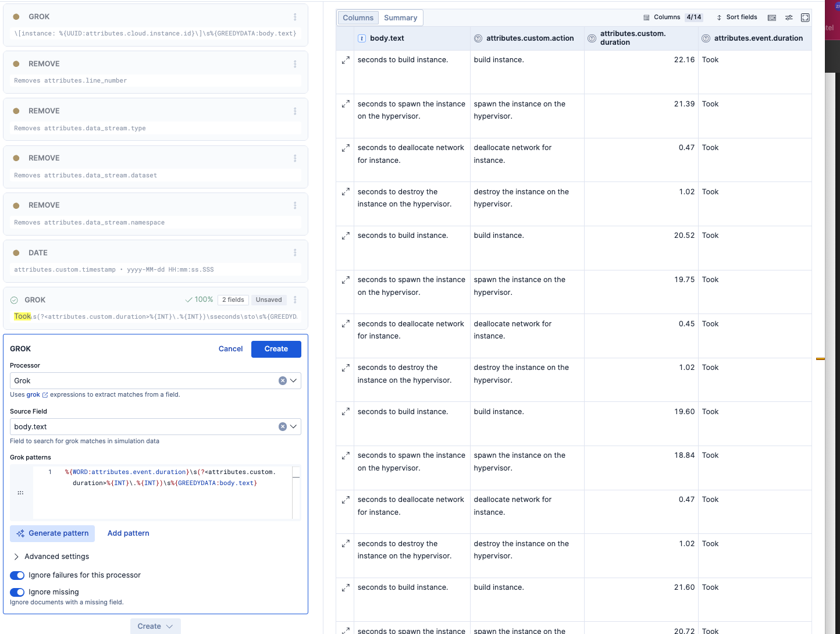Expand the build instance row with 19.60

[x=346, y=411]
